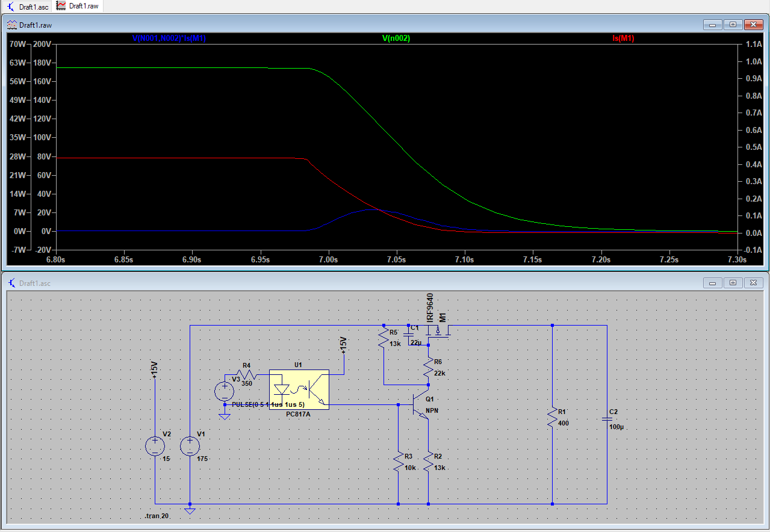Select the V2 15 voltage source symbol
Viewport: 770px width, 532px height.
(155, 447)
